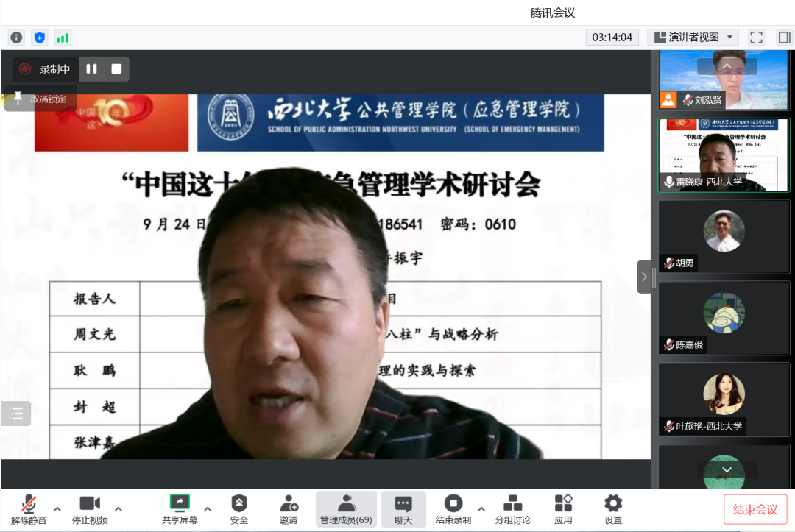This screenshot has width=795, height=532.
Task: Expand audio options arrow beside 解除静音
Action: (x=57, y=509)
